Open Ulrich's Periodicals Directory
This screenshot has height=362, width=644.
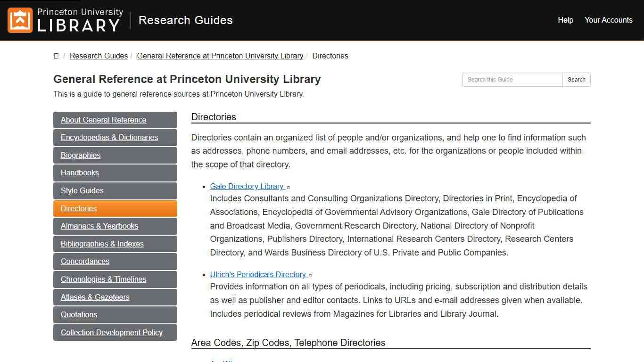[x=258, y=274]
